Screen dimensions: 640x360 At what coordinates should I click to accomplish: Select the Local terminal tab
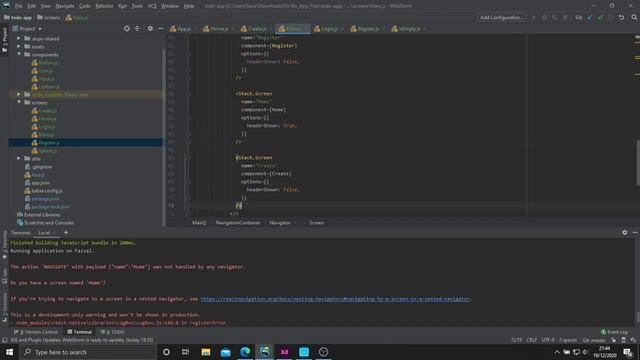tap(44, 233)
